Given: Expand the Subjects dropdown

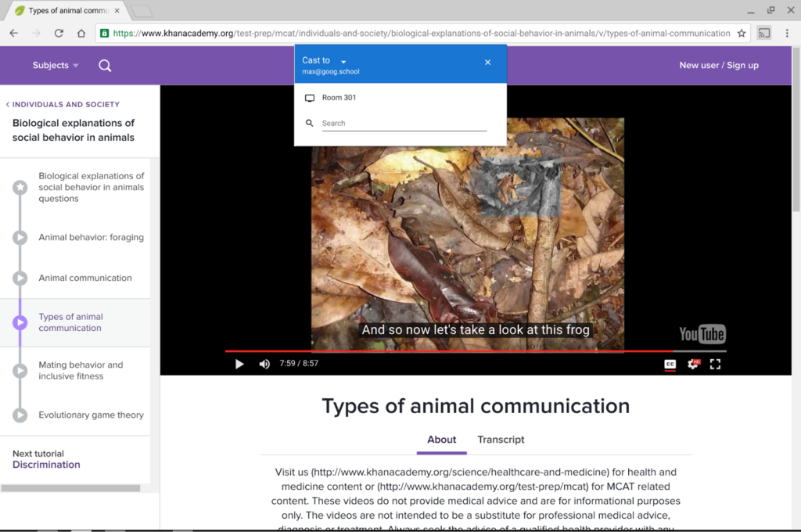Looking at the screenshot, I should point(56,66).
